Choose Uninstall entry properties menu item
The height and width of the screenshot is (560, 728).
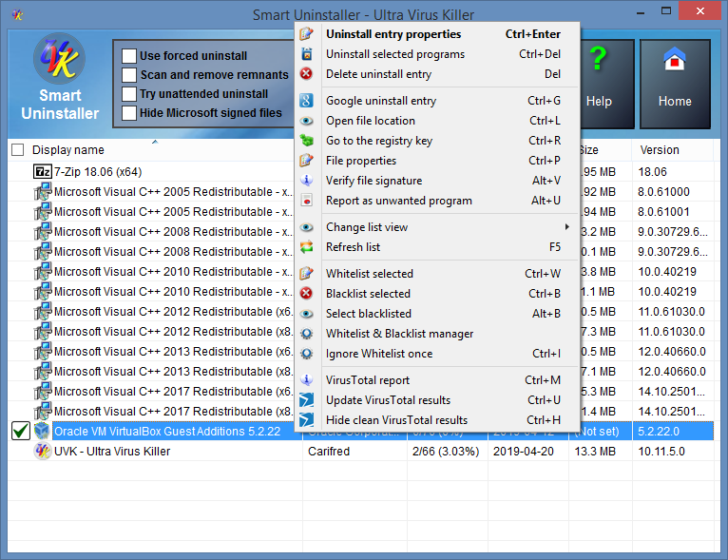click(x=439, y=34)
